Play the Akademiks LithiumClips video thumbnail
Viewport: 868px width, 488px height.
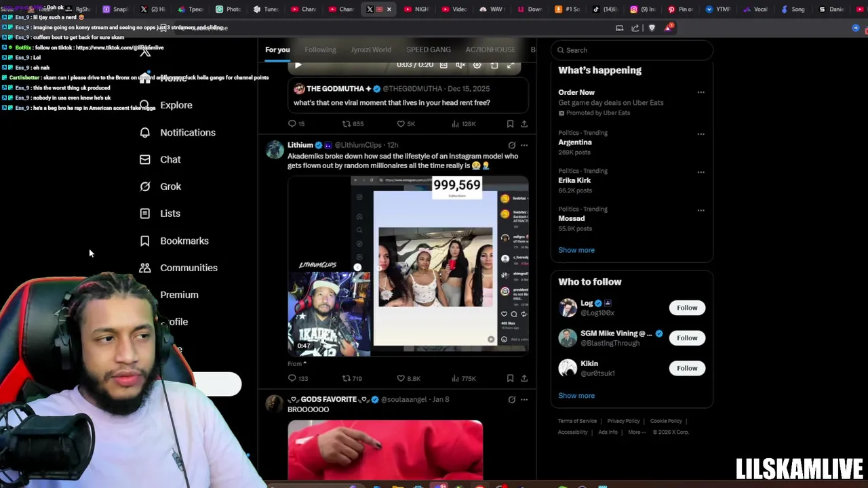tap(408, 266)
